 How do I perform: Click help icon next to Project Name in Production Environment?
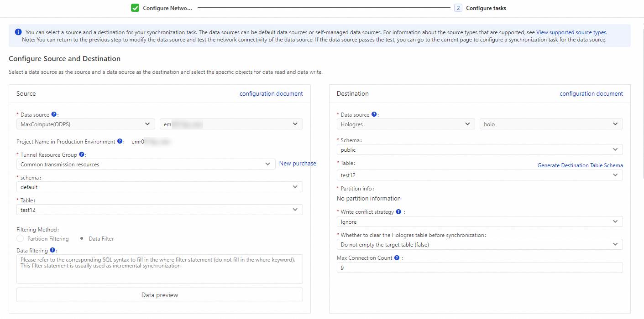coord(120,141)
